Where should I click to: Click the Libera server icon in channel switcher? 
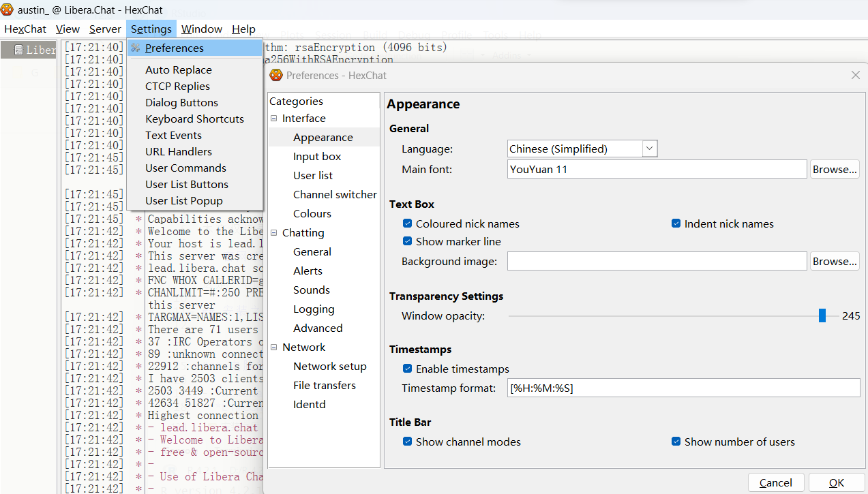coord(18,50)
